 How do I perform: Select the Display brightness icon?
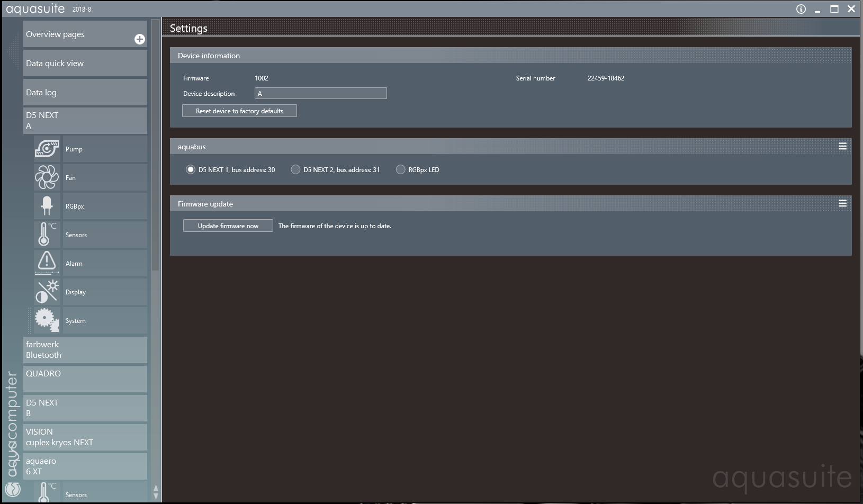(x=47, y=292)
